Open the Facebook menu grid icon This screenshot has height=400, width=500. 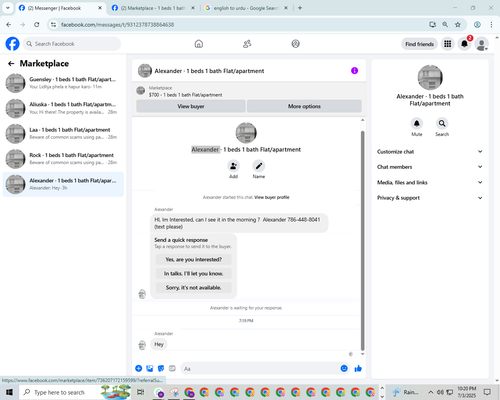(x=448, y=44)
